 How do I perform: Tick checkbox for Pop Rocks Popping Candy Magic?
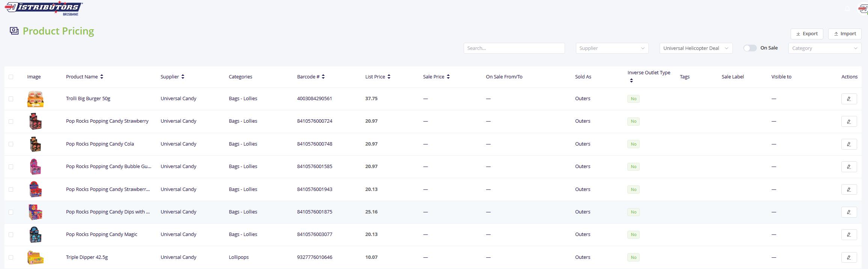click(11, 235)
